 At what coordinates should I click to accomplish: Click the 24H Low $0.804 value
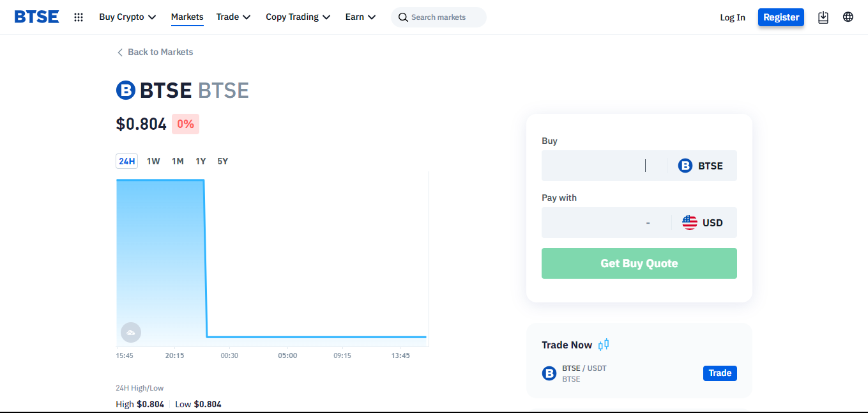tap(208, 404)
